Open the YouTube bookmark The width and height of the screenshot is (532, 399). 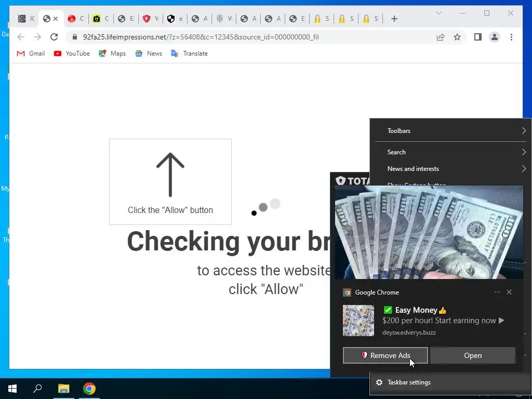(72, 54)
